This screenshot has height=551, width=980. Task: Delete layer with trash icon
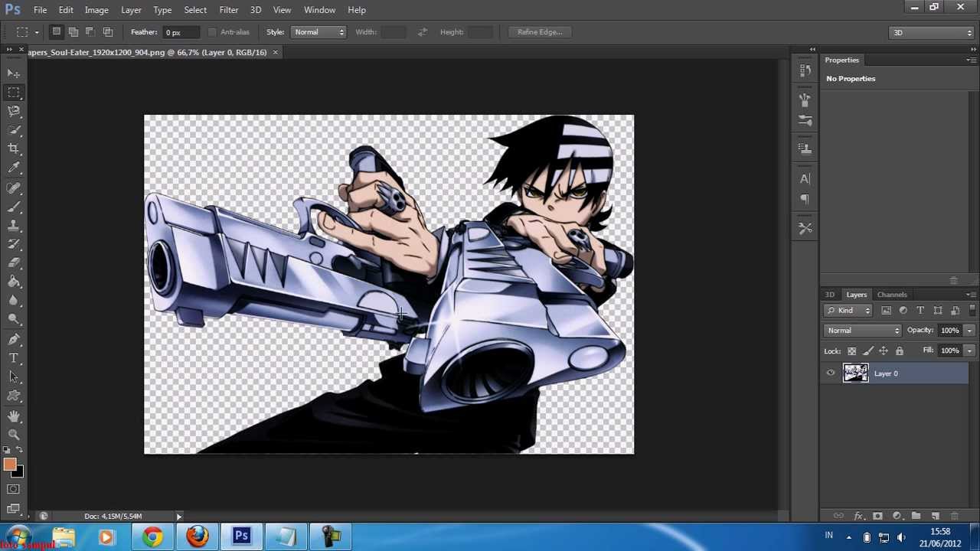pos(954,517)
